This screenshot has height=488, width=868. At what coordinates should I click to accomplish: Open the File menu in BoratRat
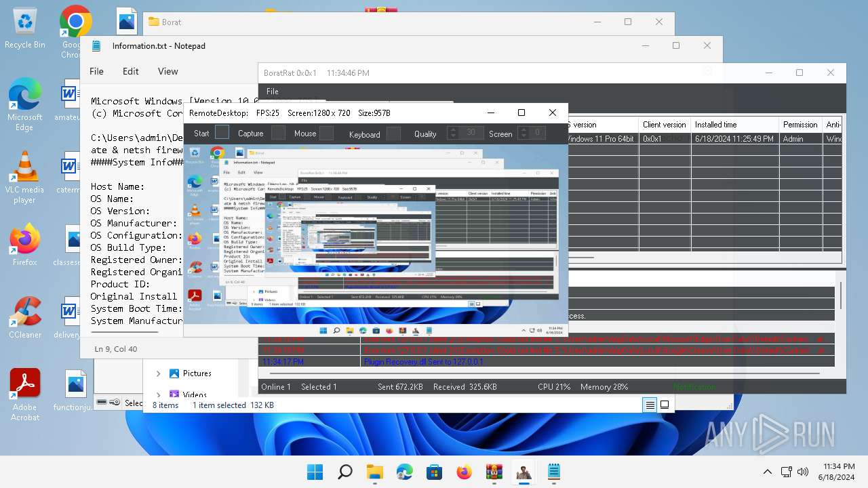coord(273,91)
